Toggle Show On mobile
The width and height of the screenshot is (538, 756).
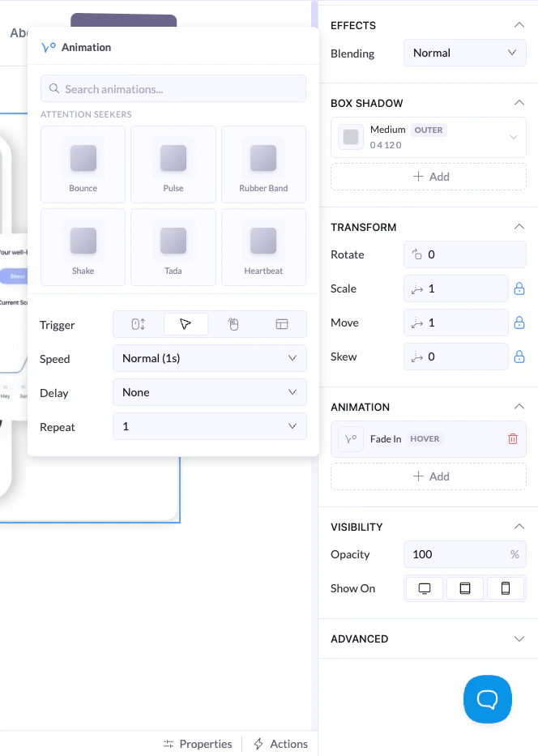coord(506,588)
